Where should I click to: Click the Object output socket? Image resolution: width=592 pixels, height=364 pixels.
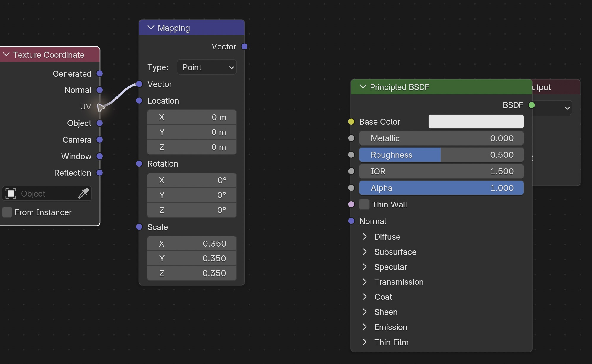pyautogui.click(x=100, y=123)
